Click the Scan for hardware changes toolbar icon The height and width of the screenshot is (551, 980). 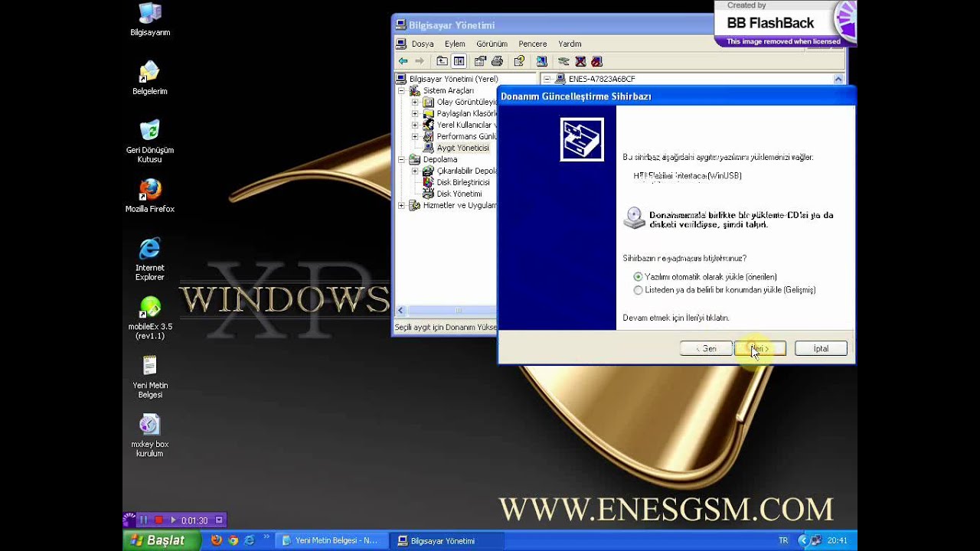541,61
